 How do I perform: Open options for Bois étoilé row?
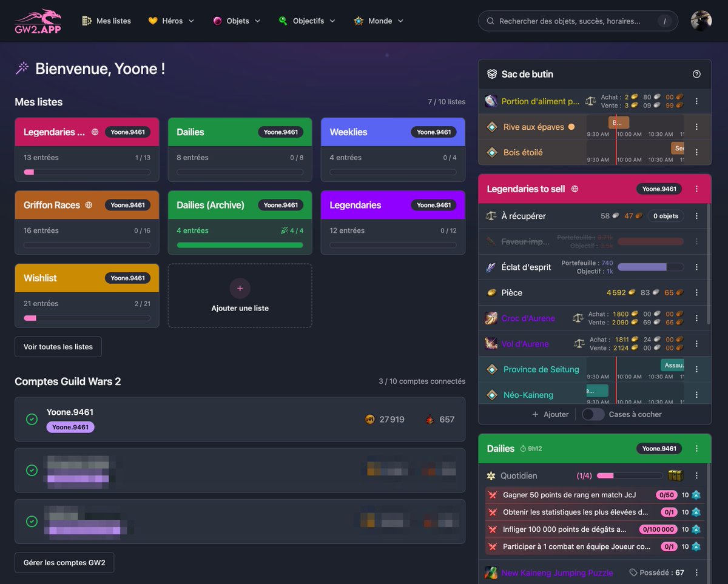click(x=696, y=152)
